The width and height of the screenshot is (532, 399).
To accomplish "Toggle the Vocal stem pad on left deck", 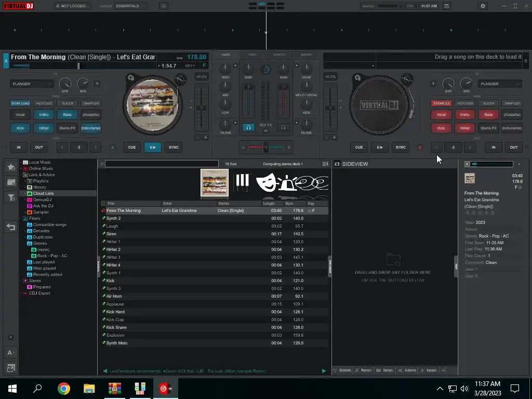I will (20, 115).
